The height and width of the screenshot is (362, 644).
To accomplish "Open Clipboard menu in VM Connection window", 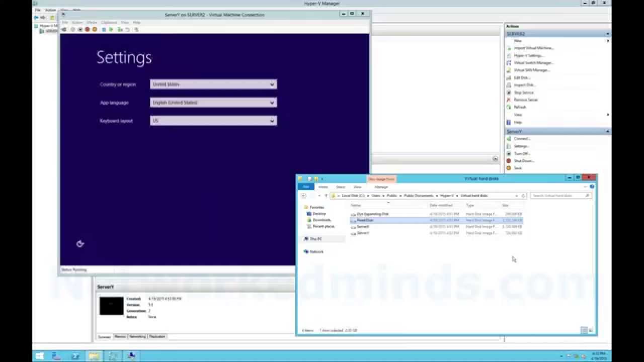I will [109, 23].
